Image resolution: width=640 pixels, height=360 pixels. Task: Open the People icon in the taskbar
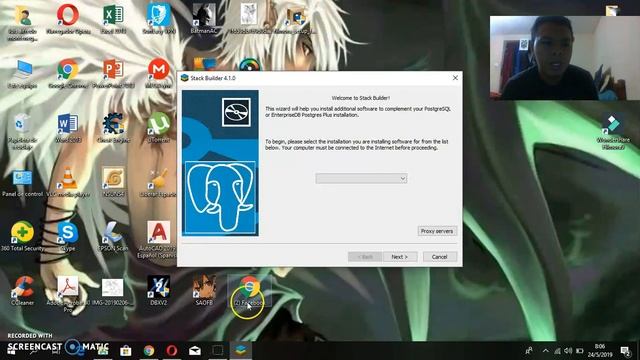point(529,351)
